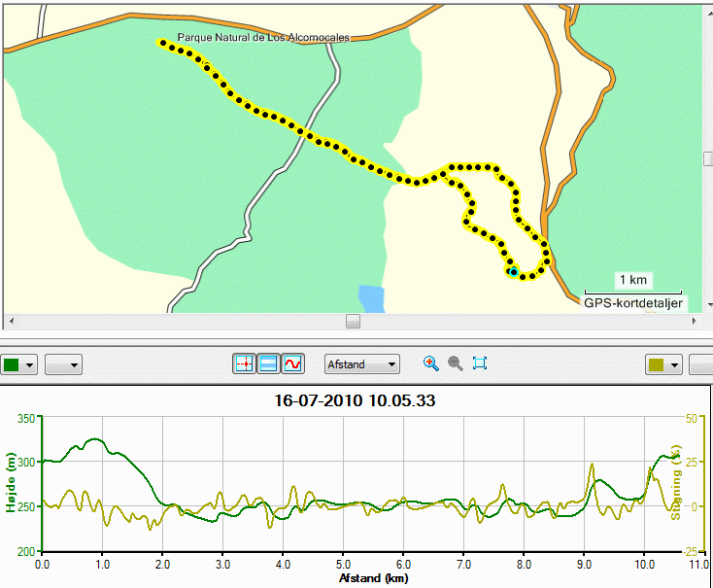The height and width of the screenshot is (588, 713).
Task: Click the GPS-kortdetaljer label on map
Action: pyautogui.click(x=633, y=303)
